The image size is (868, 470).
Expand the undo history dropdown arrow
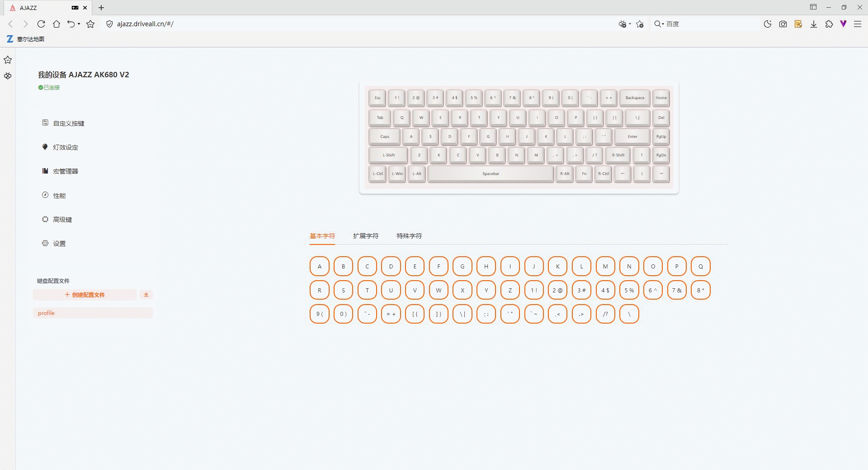79,24
